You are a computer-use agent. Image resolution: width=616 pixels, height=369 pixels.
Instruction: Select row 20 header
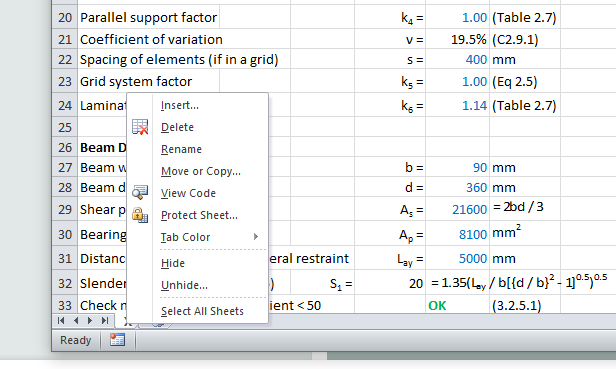point(65,18)
